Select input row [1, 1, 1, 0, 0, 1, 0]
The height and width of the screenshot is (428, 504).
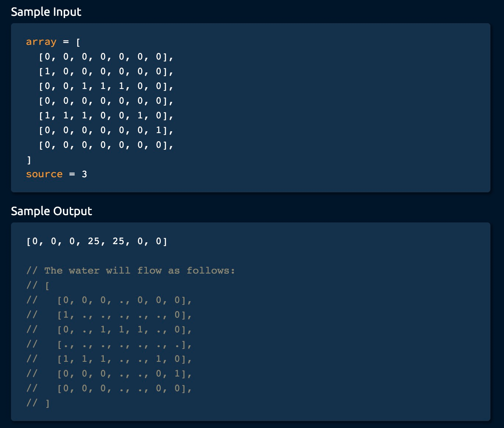106,115
